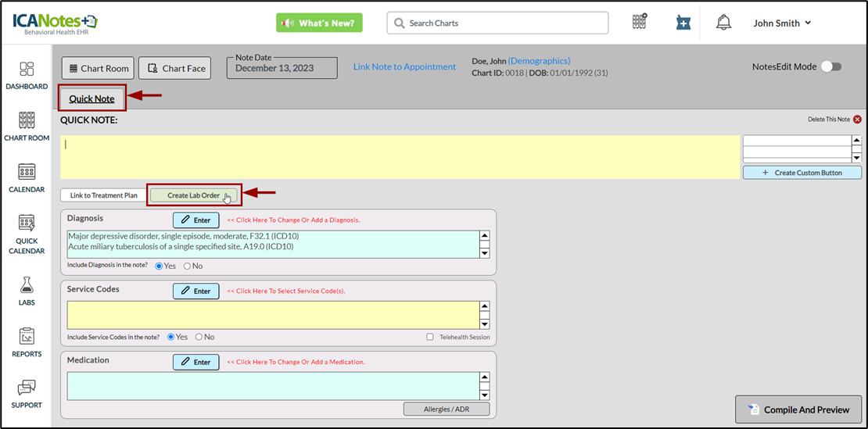Click the custom button list scroll-up arrow
This screenshot has width=868, height=429.
pos(857,141)
